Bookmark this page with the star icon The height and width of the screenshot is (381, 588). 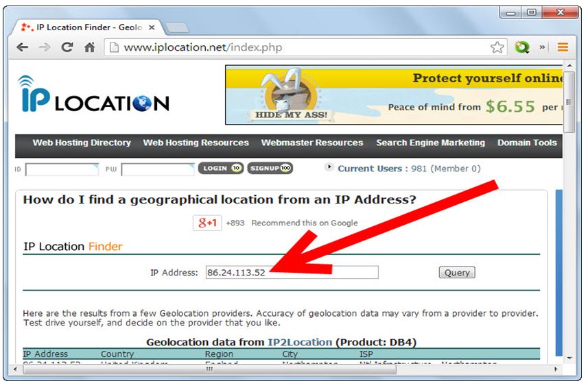pyautogui.click(x=497, y=47)
